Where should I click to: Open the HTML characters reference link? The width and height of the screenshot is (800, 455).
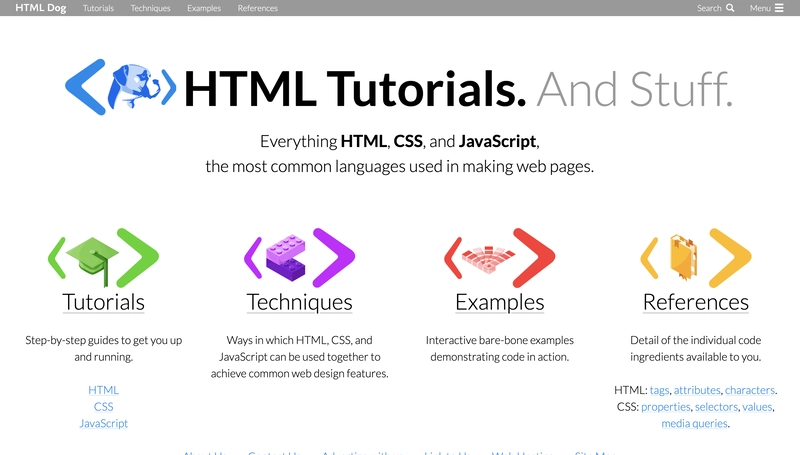(x=749, y=390)
